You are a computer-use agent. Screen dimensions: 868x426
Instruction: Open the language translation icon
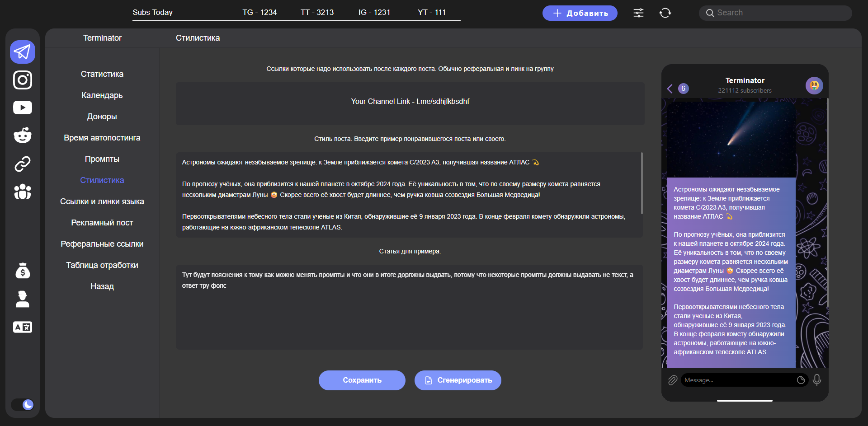(x=23, y=327)
